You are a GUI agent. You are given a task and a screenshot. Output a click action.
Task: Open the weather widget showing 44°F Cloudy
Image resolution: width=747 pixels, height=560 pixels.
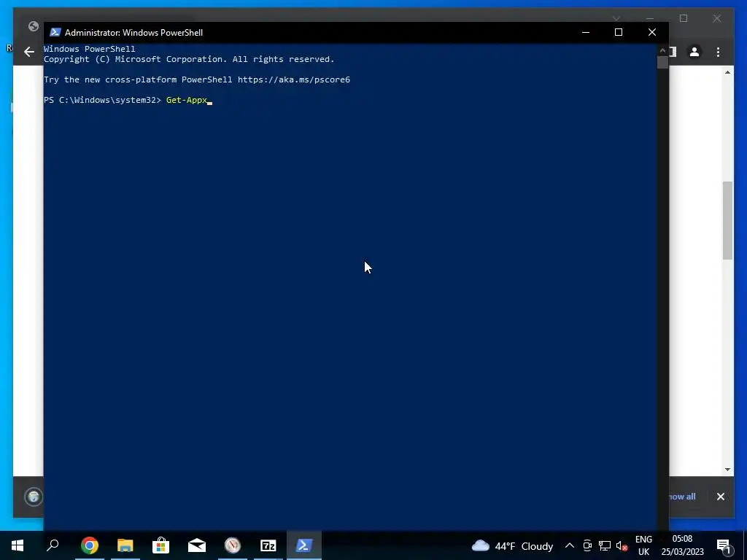512,545
